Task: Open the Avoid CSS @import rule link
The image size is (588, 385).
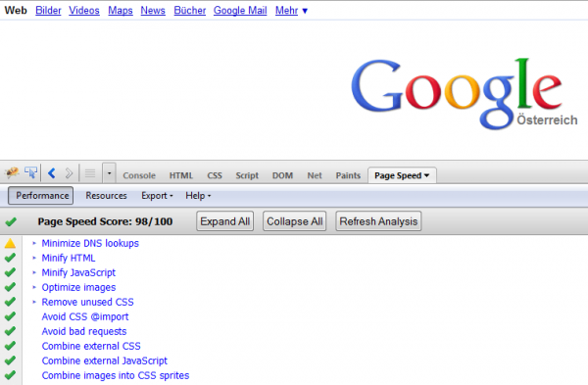Action: tap(84, 316)
